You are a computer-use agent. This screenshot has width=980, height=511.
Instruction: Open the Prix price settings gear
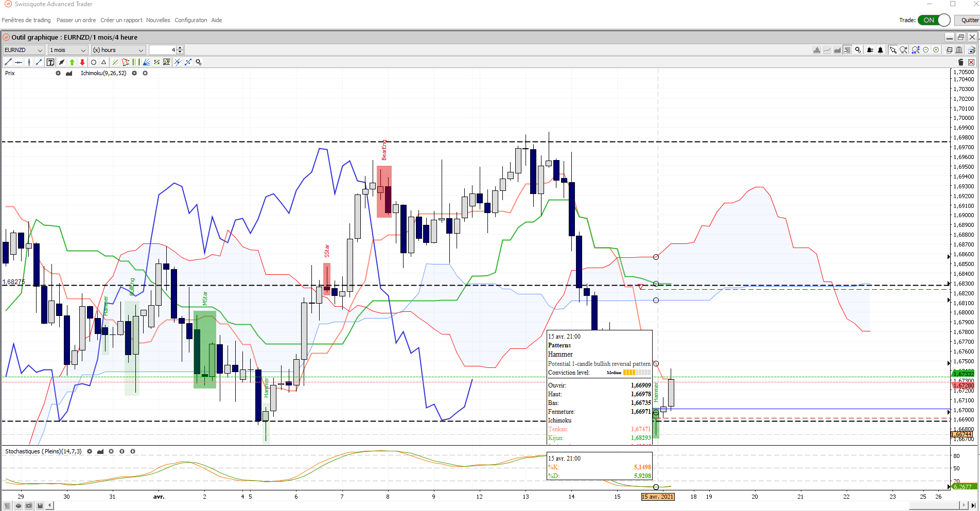pyautogui.click(x=58, y=73)
